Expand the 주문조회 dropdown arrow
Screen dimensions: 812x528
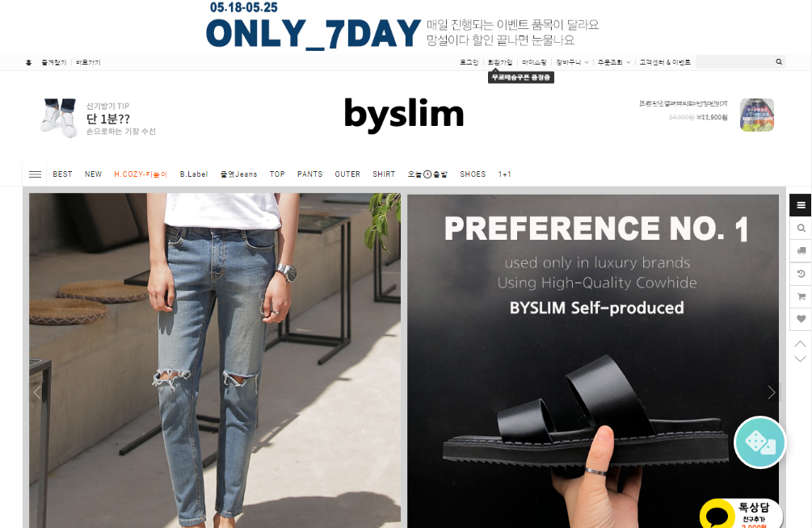[628, 63]
